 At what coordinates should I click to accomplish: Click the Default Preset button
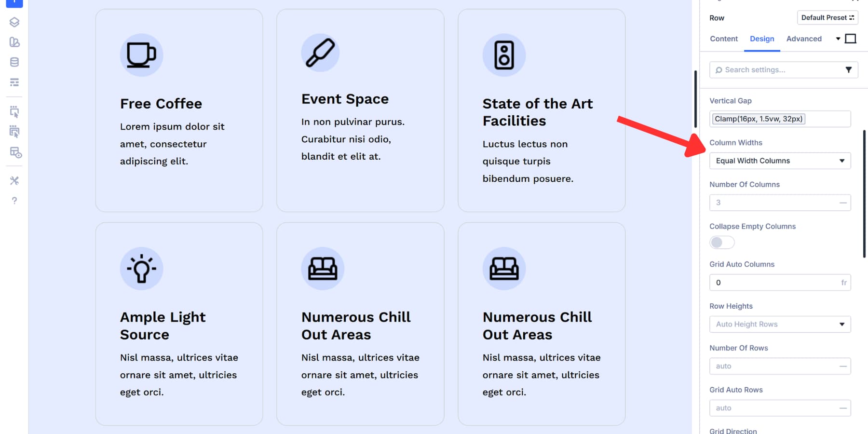[x=827, y=17]
